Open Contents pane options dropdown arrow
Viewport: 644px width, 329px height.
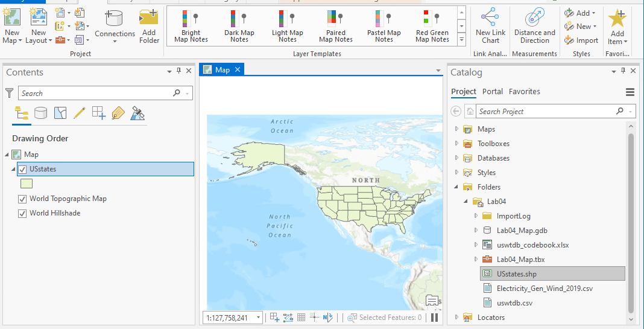(x=169, y=72)
